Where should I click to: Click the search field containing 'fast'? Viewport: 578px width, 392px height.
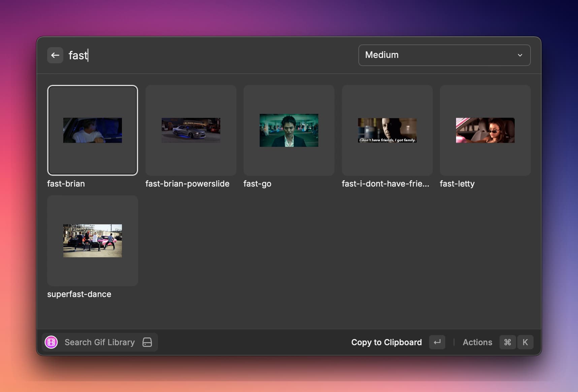coord(209,55)
